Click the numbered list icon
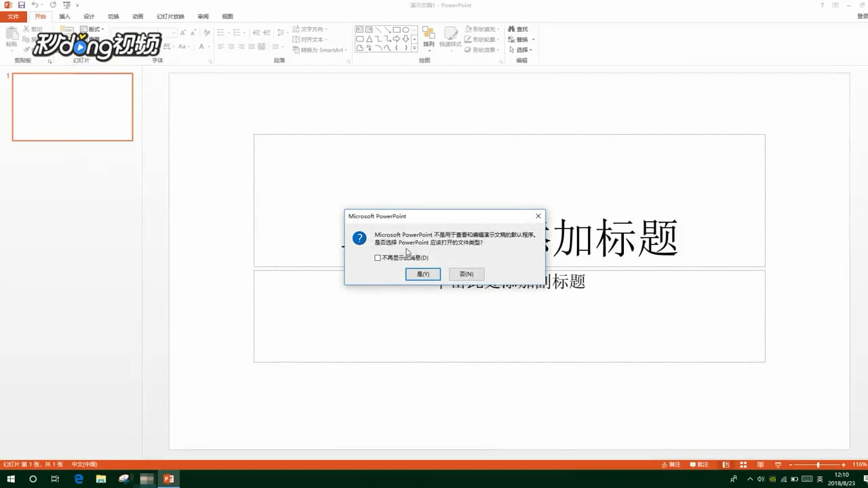868x488 pixels. point(238,33)
